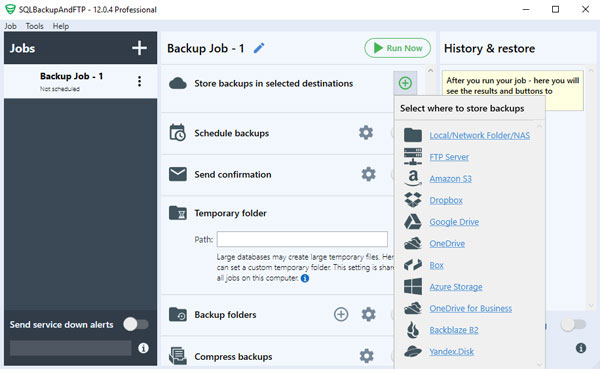Click the History & restore heading
The height and width of the screenshot is (369, 600).
pos(489,49)
